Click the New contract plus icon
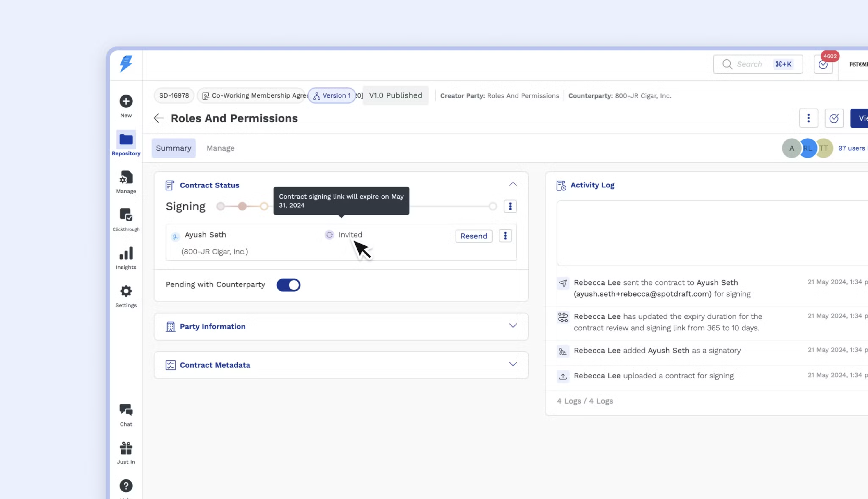868x499 pixels. pyautogui.click(x=126, y=101)
